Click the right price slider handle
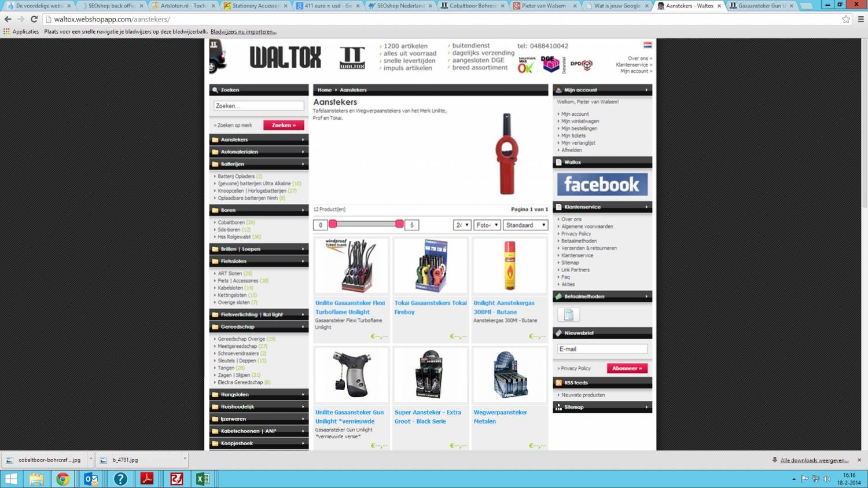 tap(399, 224)
